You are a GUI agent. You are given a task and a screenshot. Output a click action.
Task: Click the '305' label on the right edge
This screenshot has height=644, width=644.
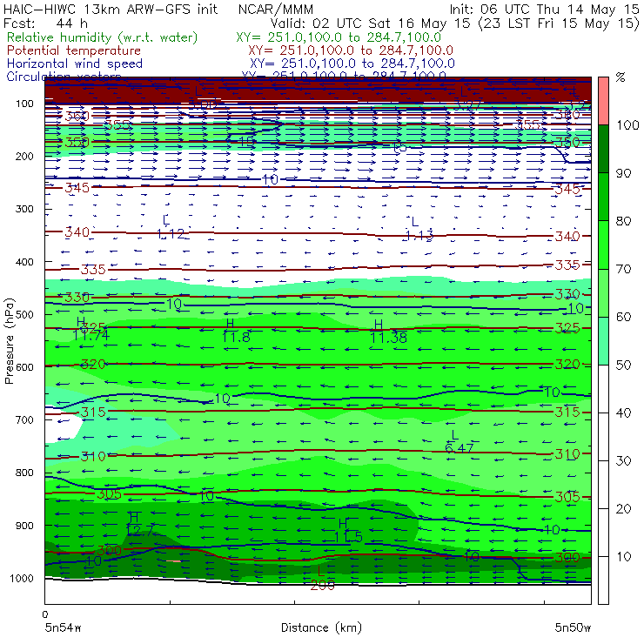coord(567,498)
